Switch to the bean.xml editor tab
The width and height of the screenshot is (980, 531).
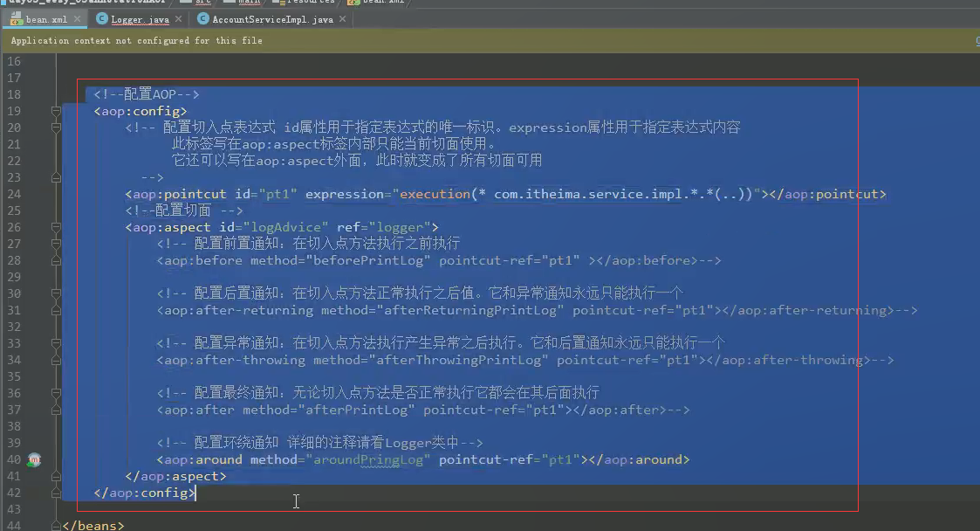point(46,19)
